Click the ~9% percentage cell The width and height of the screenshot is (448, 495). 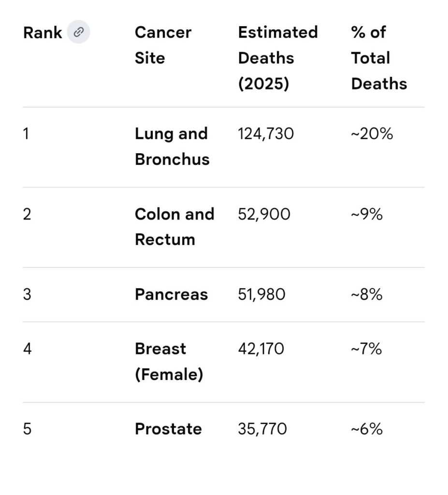click(x=366, y=214)
